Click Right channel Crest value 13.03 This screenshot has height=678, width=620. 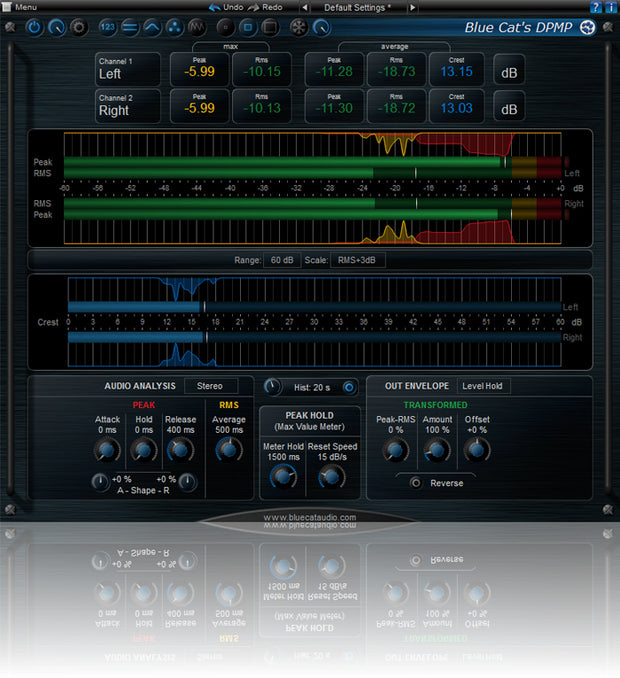(x=457, y=108)
